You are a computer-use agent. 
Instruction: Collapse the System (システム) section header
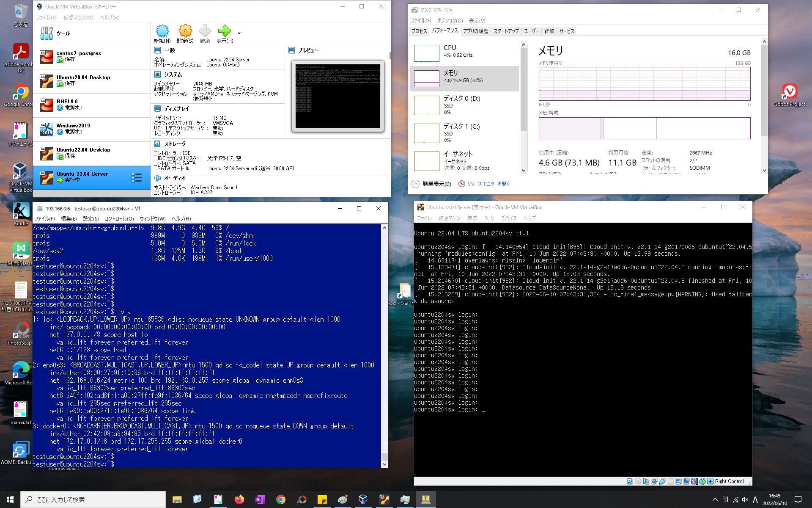click(x=173, y=75)
